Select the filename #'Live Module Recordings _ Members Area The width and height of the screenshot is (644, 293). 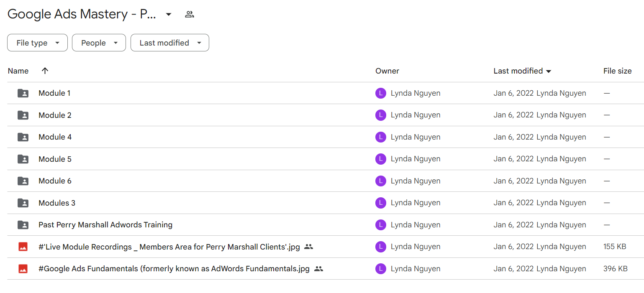[x=169, y=247]
